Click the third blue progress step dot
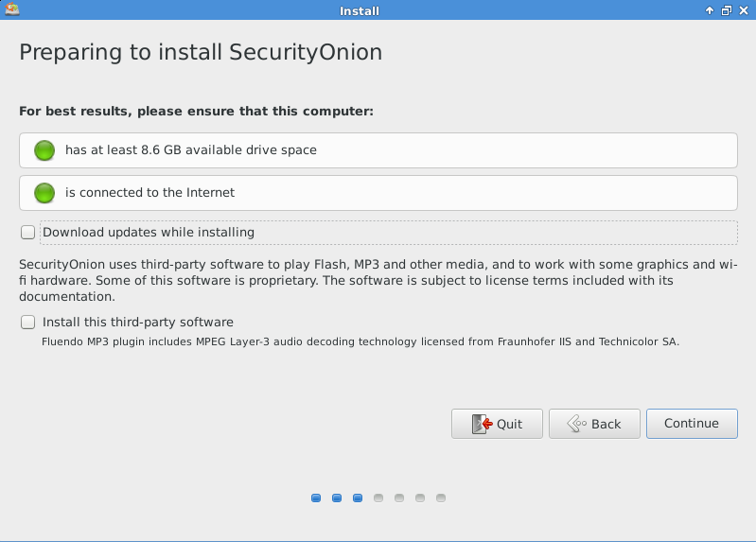 tap(358, 498)
